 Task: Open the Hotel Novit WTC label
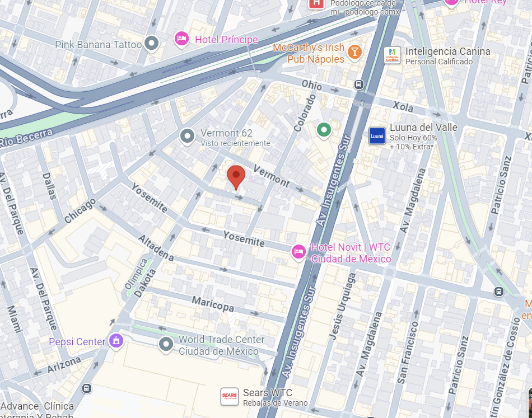[x=351, y=253]
